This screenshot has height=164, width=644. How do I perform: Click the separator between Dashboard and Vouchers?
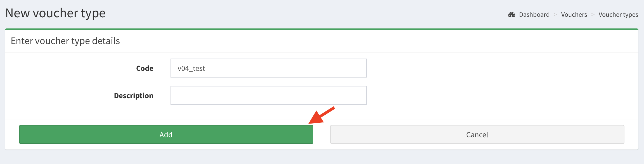(x=555, y=15)
